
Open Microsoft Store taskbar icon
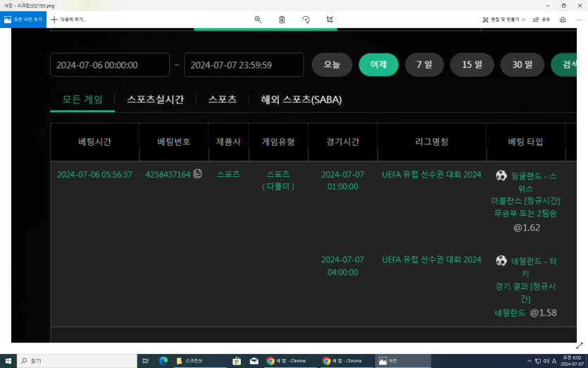[237, 361]
